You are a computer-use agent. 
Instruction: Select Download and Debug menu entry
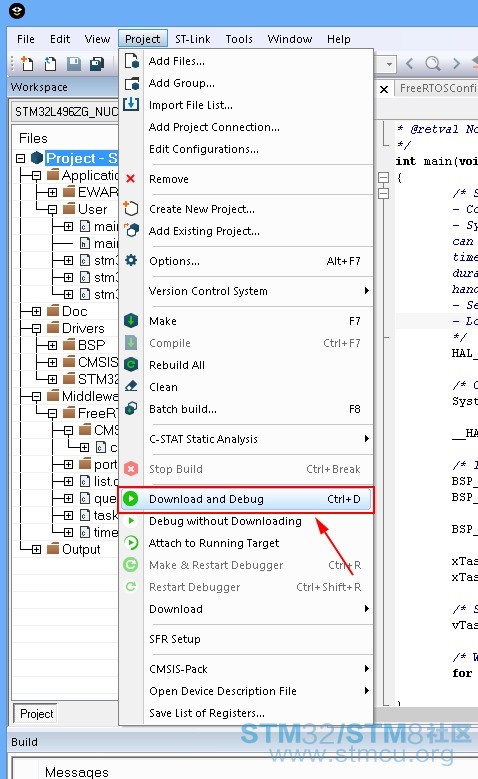(246, 499)
